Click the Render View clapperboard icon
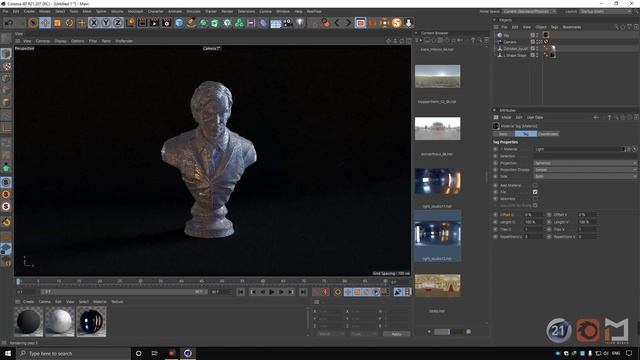This screenshot has height=360, width=640. point(142,23)
